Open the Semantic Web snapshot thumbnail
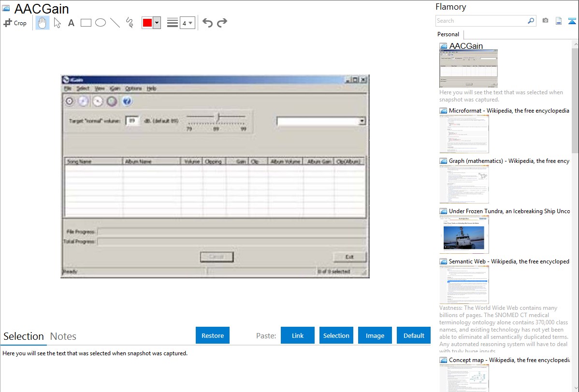The width and height of the screenshot is (579, 392). 464,285
